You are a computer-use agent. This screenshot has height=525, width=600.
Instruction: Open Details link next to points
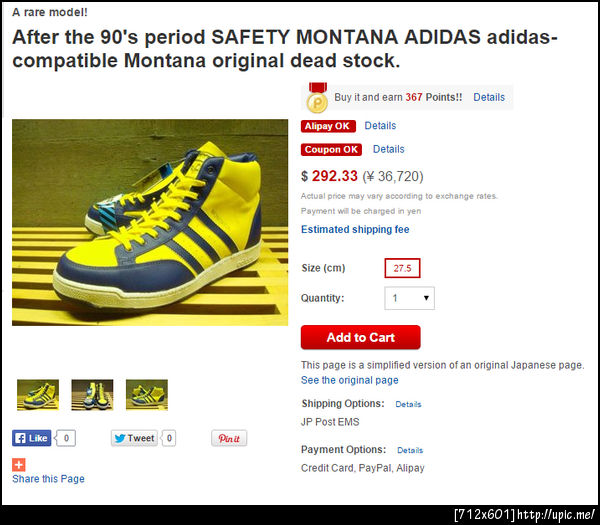tap(489, 97)
